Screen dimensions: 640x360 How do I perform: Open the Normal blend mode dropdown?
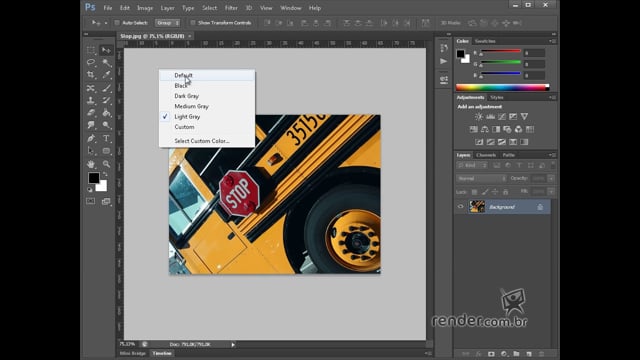(x=481, y=179)
